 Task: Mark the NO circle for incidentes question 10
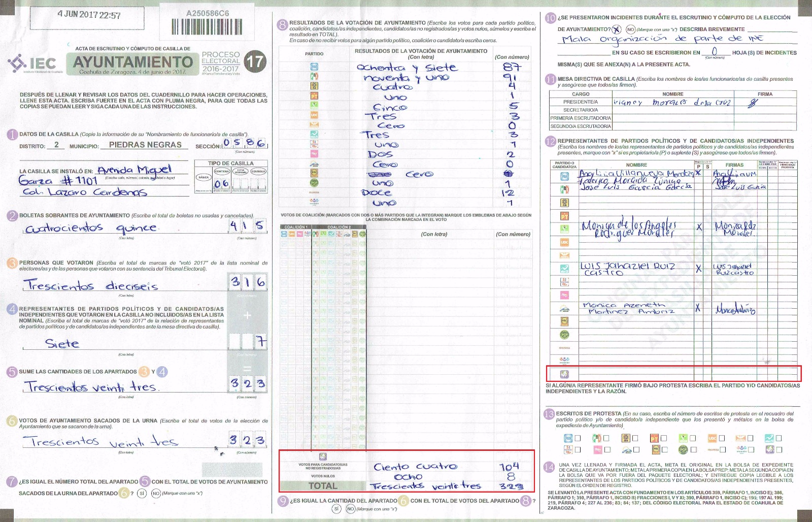630,29
